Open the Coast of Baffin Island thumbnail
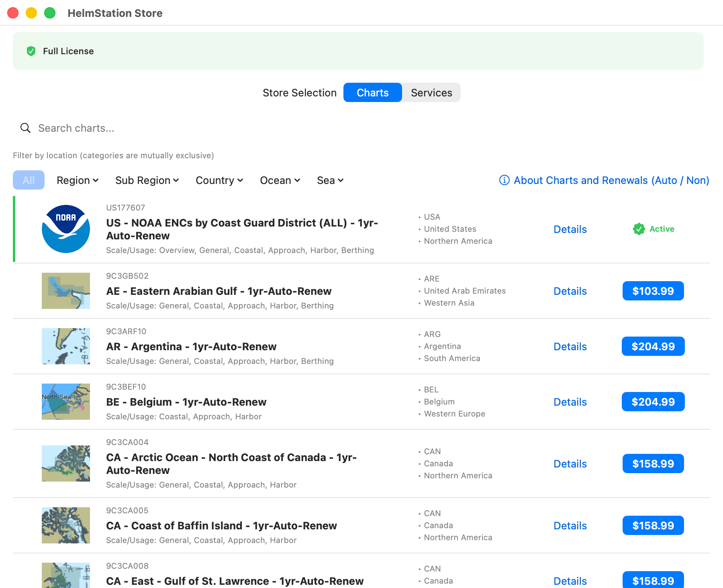The width and height of the screenshot is (723, 588). pos(66,525)
